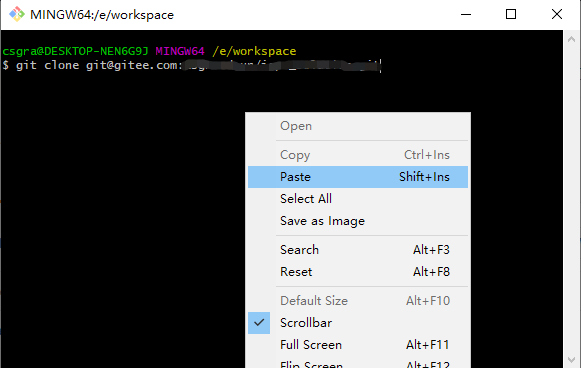Click the Git Bash icon in title bar

tap(17, 14)
